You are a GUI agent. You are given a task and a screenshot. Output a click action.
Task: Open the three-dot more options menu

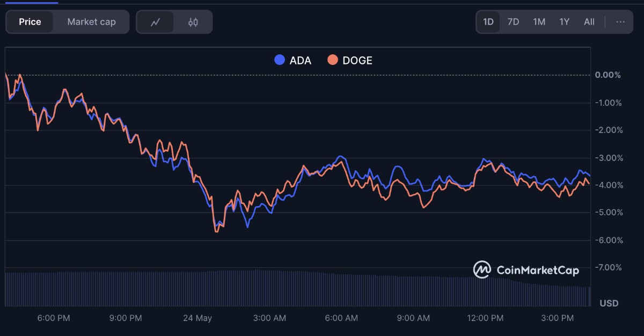tap(620, 22)
